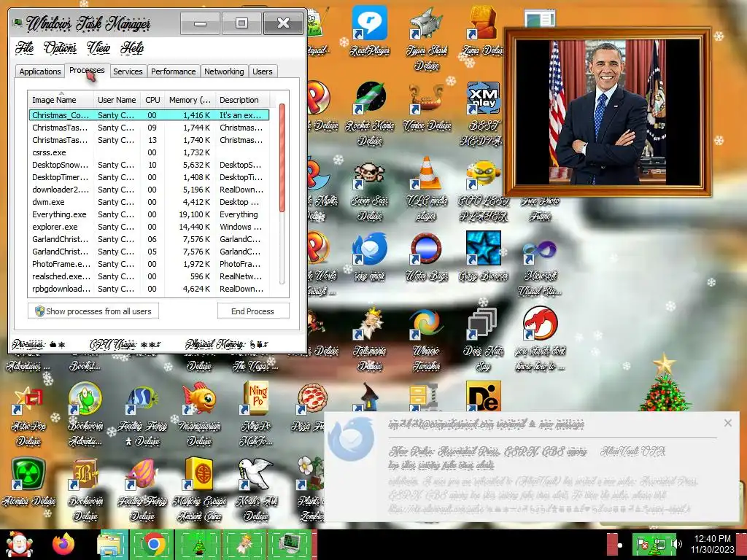Open the Deez Nutz Spy shortcut
The height and width of the screenshot is (560, 747).
(x=483, y=339)
